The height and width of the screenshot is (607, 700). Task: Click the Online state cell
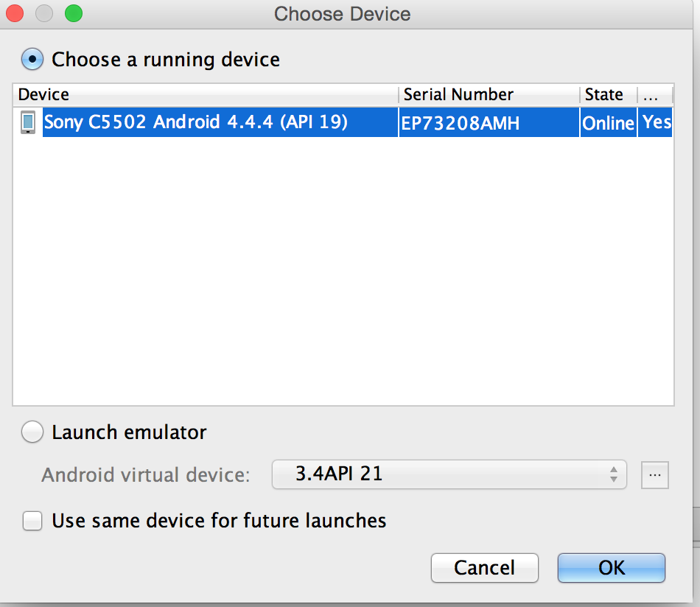pos(608,123)
